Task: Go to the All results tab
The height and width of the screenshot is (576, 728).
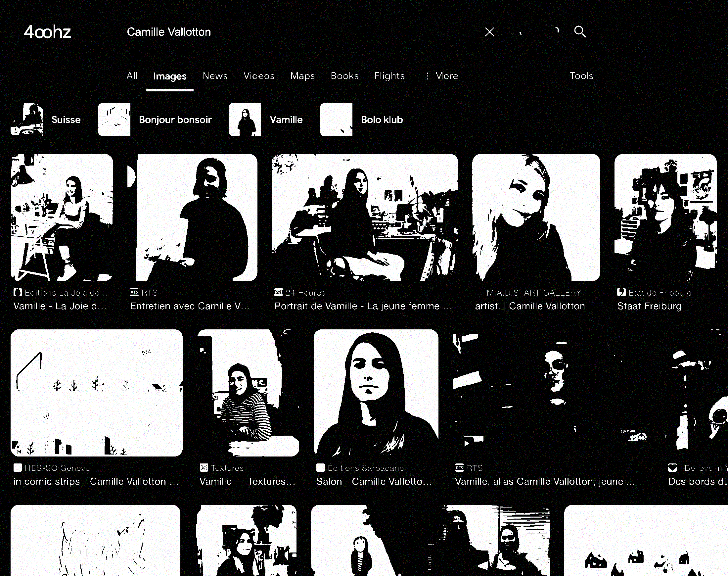Action: pos(132,76)
